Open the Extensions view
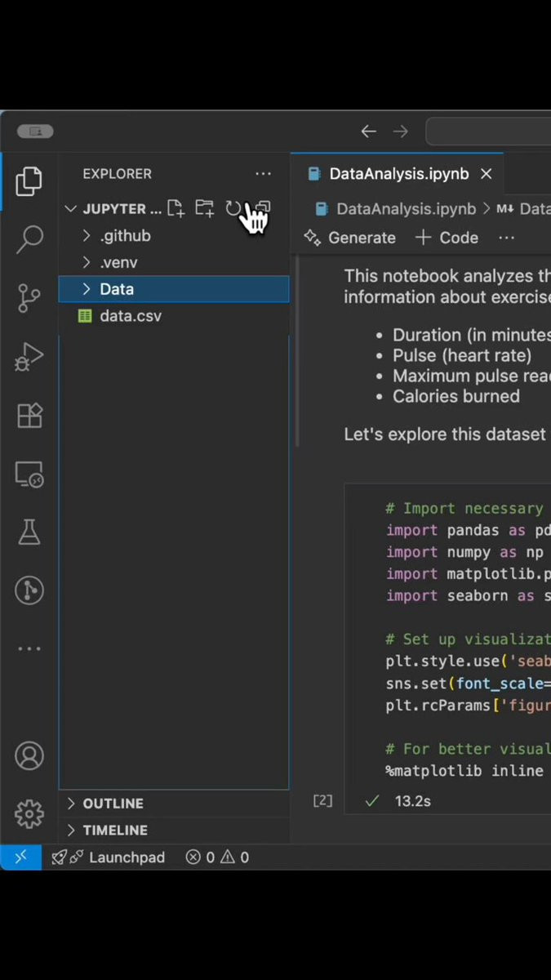 [x=29, y=416]
